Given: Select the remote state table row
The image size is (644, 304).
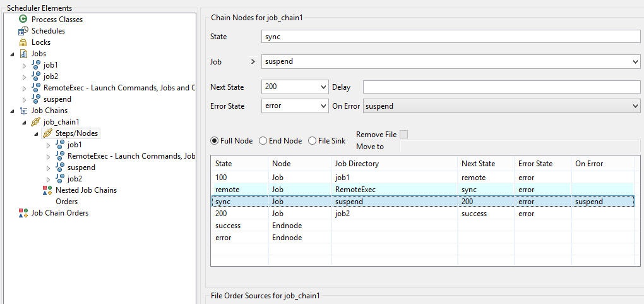Looking at the screenshot, I should point(422,190).
